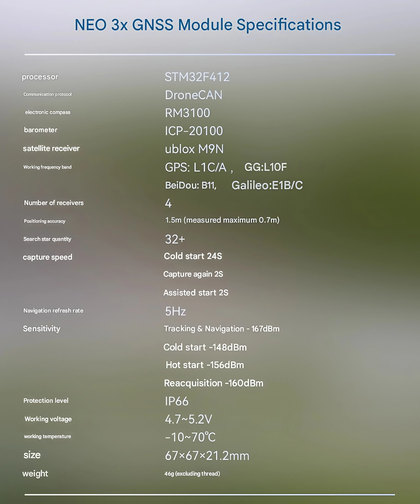The width and height of the screenshot is (420, 504).
Task: Click the "Cold start -148dBm" text
Action: (205, 347)
